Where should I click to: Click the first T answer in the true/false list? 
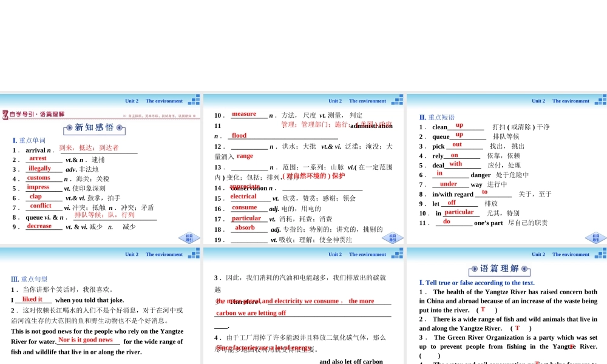[483, 309]
